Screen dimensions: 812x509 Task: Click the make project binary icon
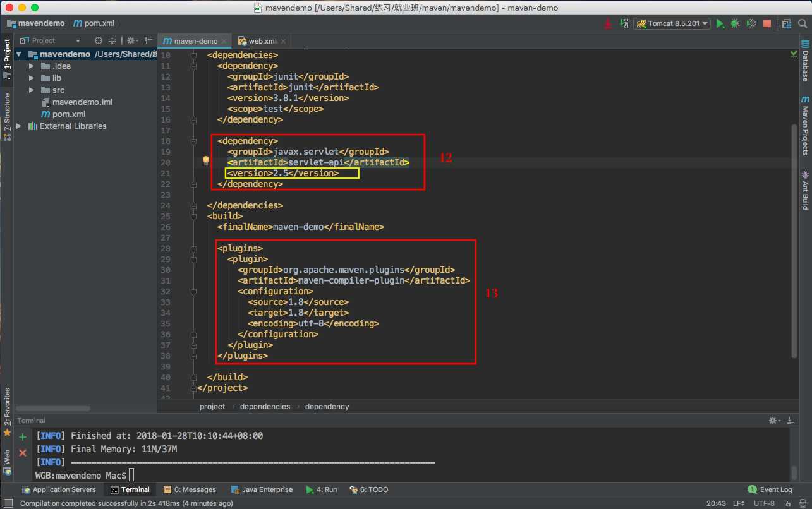(623, 23)
